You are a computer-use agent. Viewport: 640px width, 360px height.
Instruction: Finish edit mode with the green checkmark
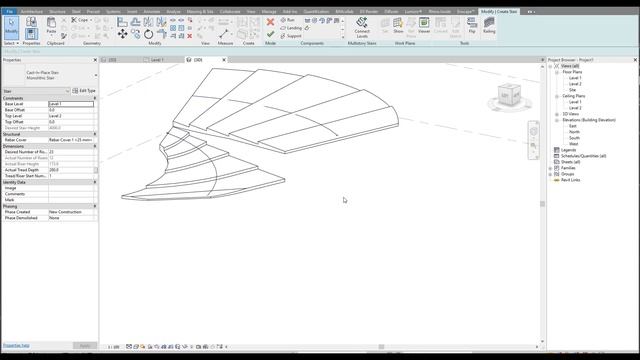270,35
